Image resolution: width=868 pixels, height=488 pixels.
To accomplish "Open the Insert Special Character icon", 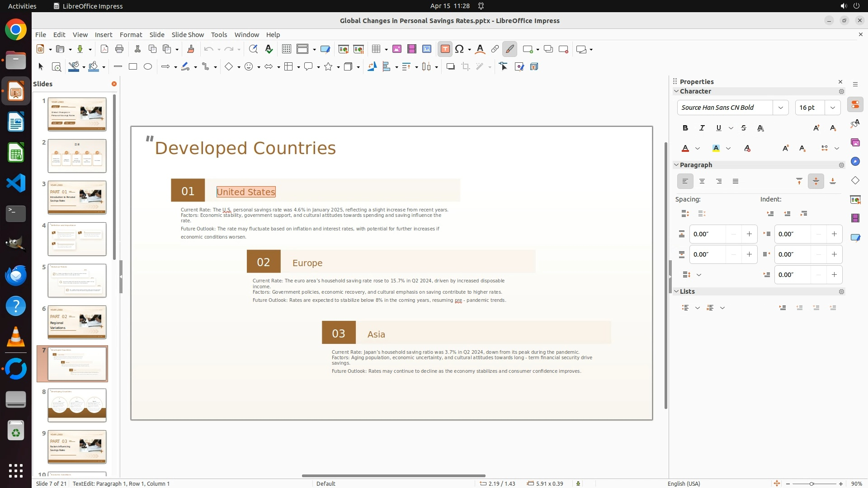I will 459,49.
